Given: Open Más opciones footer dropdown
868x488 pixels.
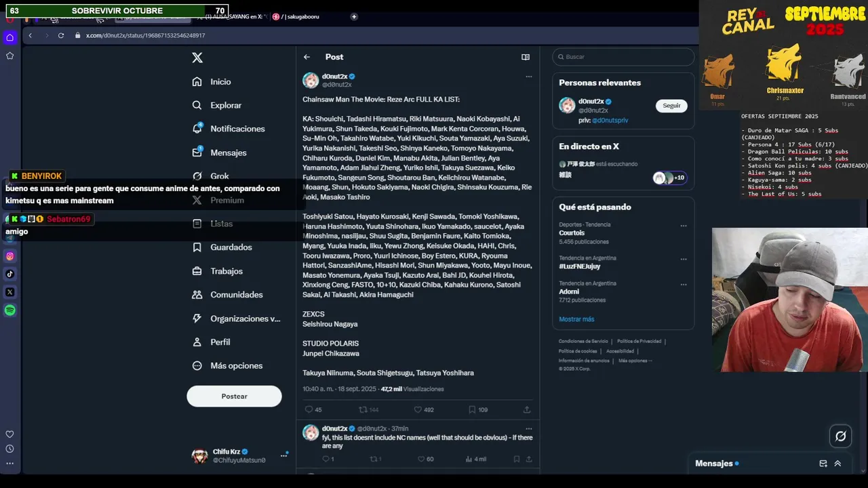Looking at the screenshot, I should [x=635, y=361].
